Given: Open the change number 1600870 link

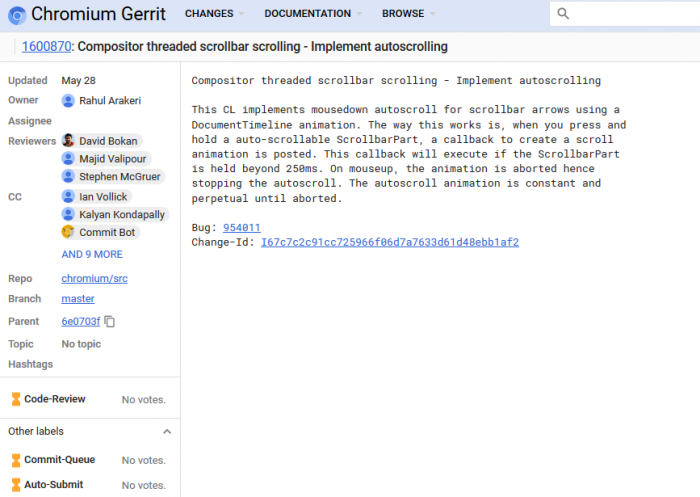Looking at the screenshot, I should (46, 47).
